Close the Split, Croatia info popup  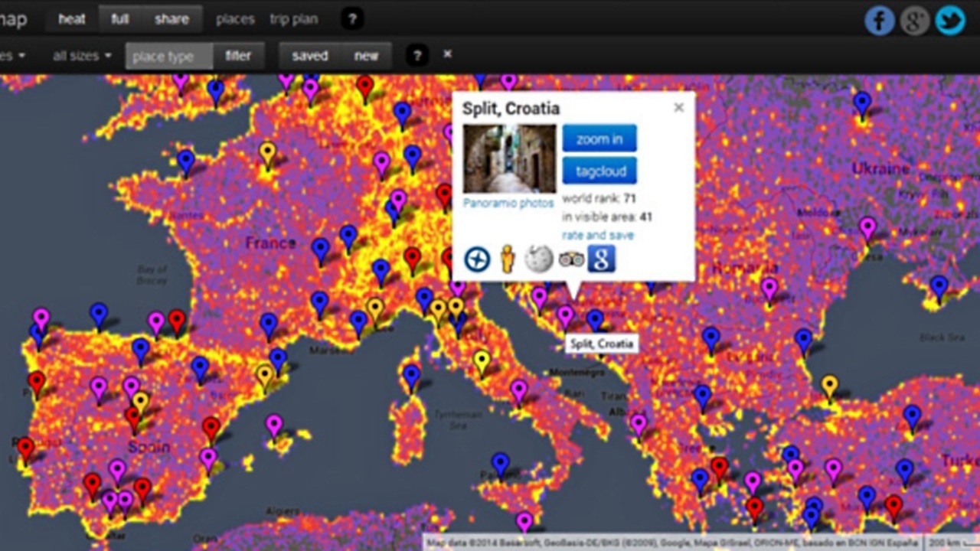click(x=678, y=108)
